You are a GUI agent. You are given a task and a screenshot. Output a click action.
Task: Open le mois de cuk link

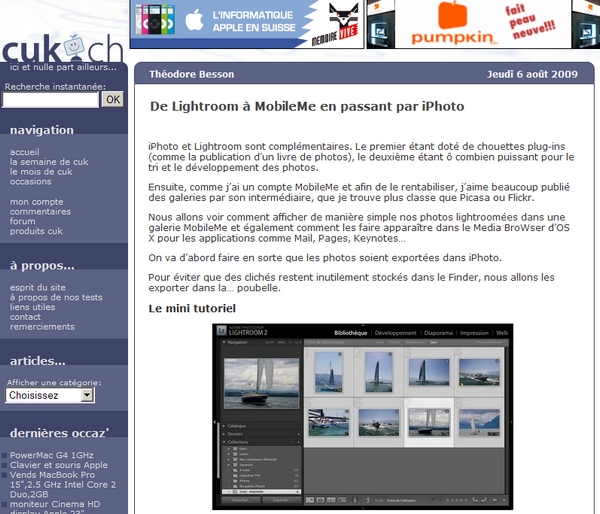[41, 172]
